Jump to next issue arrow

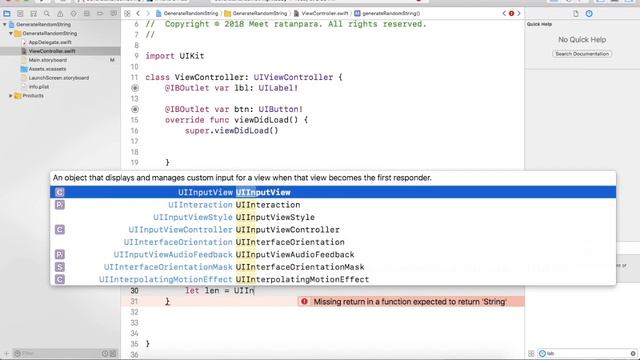click(519, 13)
